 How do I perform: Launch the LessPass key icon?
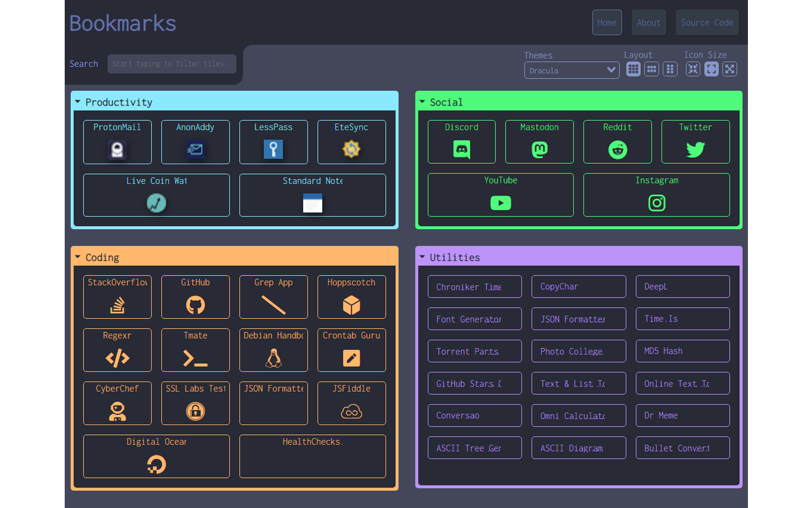click(x=273, y=150)
